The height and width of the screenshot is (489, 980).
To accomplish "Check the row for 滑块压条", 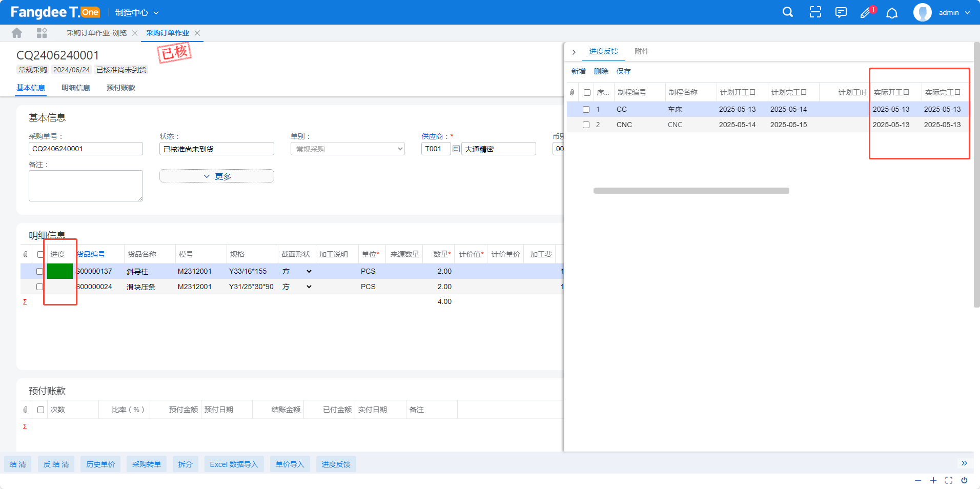I will 39,287.
